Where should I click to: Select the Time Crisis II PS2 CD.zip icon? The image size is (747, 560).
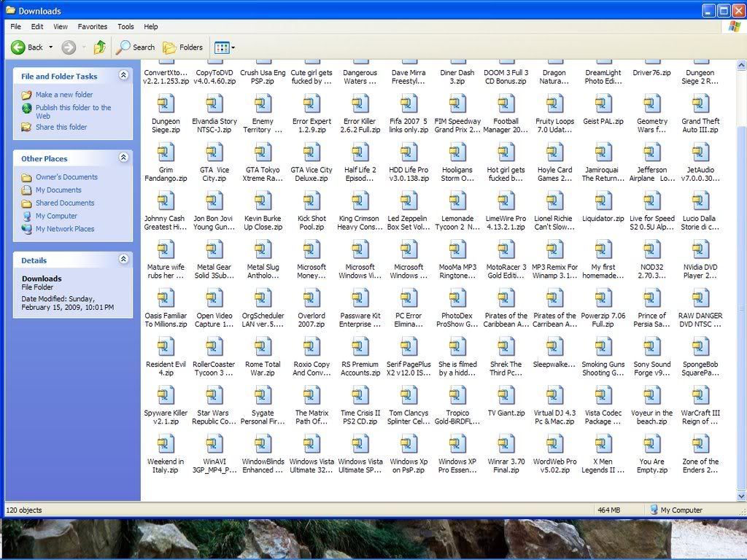(x=360, y=395)
